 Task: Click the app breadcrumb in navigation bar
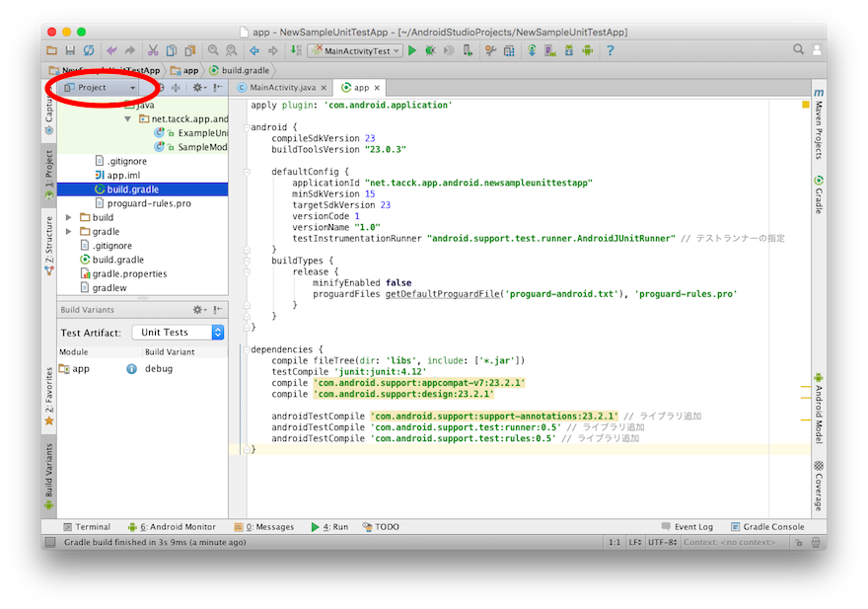(x=184, y=70)
